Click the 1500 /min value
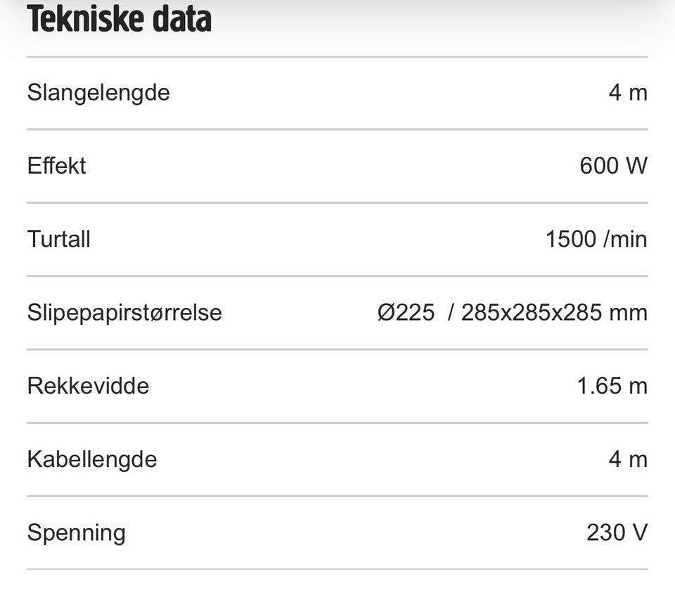Image resolution: width=675 pixels, height=616 pixels. (x=597, y=239)
